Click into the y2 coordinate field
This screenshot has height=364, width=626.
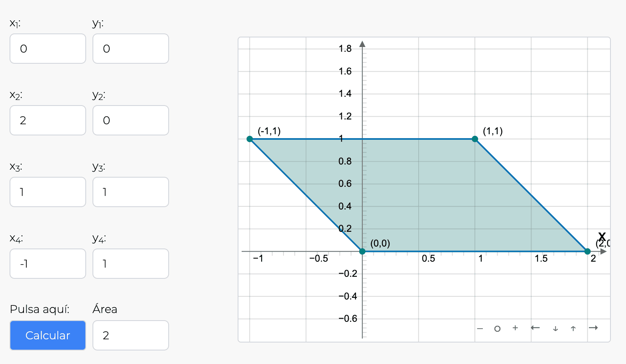pyautogui.click(x=131, y=120)
